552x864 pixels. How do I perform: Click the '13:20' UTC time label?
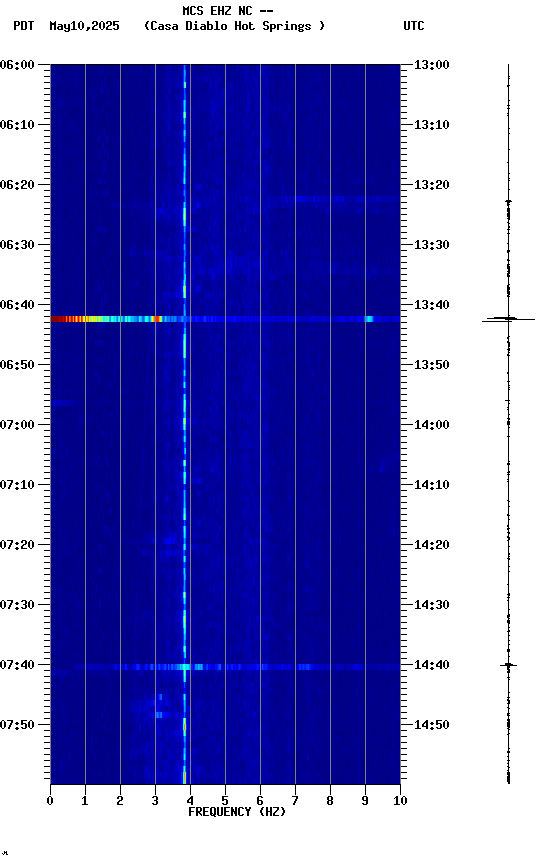[432, 185]
